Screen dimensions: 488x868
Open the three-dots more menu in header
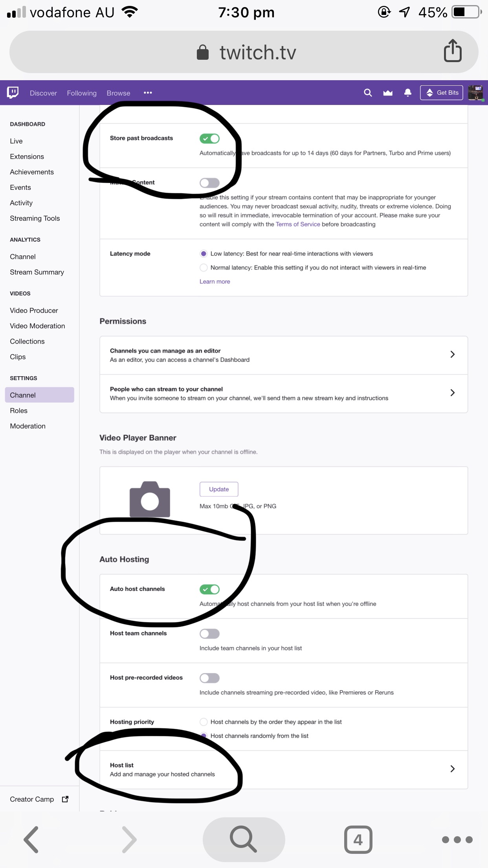148,93
